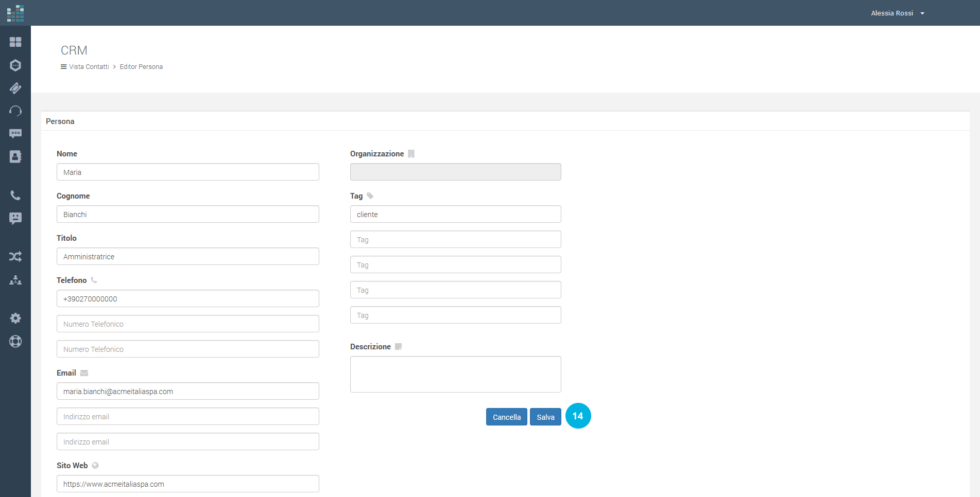Open the dashboard grid icon in the sidebar
Screen dimensions: 980x497
[15, 42]
